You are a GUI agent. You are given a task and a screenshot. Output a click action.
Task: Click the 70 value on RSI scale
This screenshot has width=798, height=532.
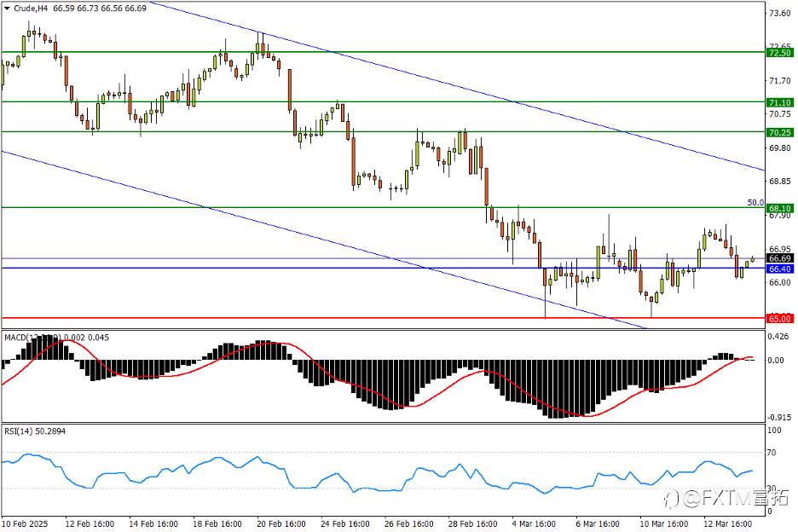pos(772,452)
